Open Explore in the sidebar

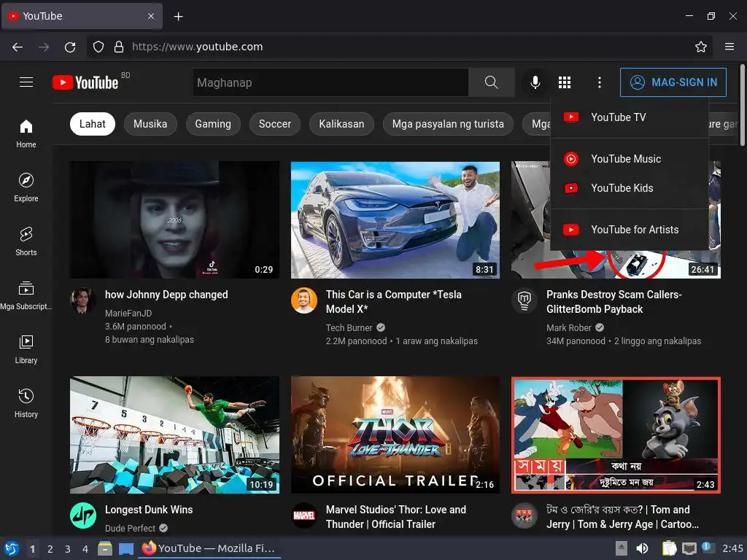[x=26, y=187]
